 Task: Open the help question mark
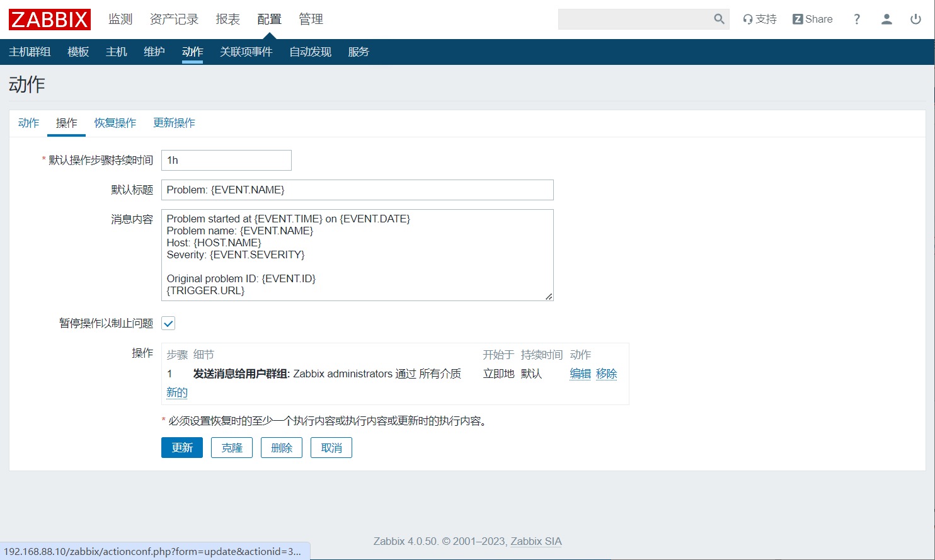[x=856, y=19]
